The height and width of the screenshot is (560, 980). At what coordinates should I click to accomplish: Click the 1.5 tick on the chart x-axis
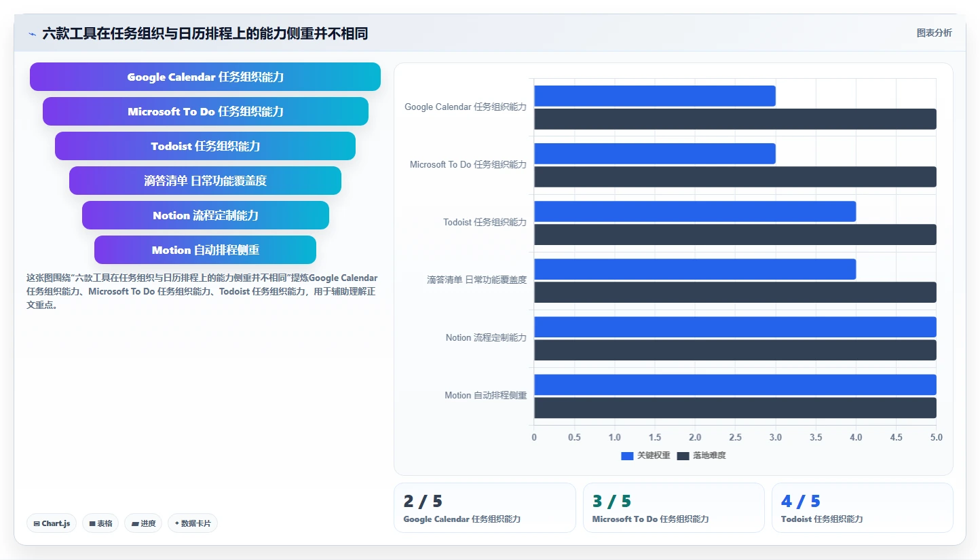(655, 438)
